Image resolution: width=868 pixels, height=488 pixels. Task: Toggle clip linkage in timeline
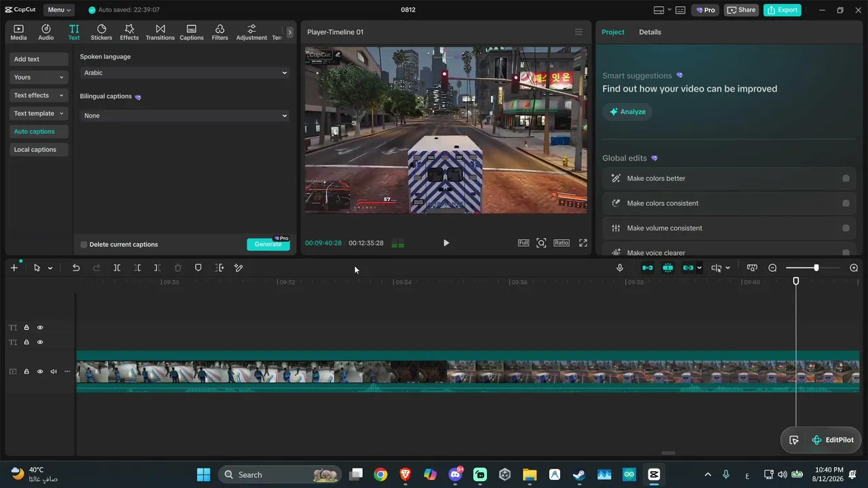point(688,268)
